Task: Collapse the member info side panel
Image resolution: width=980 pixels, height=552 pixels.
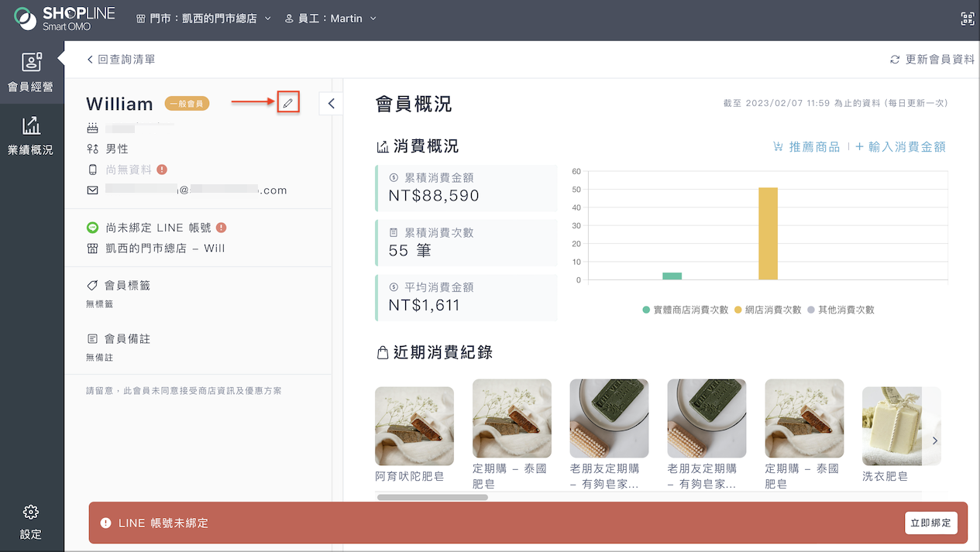Action: (x=331, y=103)
